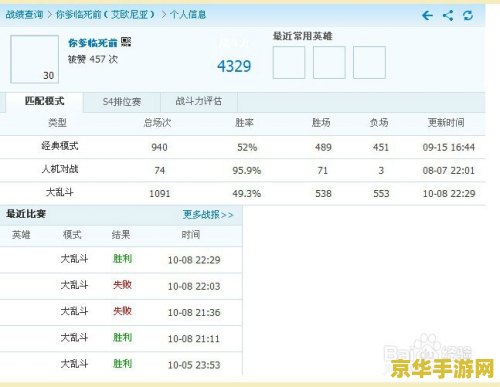Click the 结果 column header
Screen dimensions: 500x387
point(121,235)
